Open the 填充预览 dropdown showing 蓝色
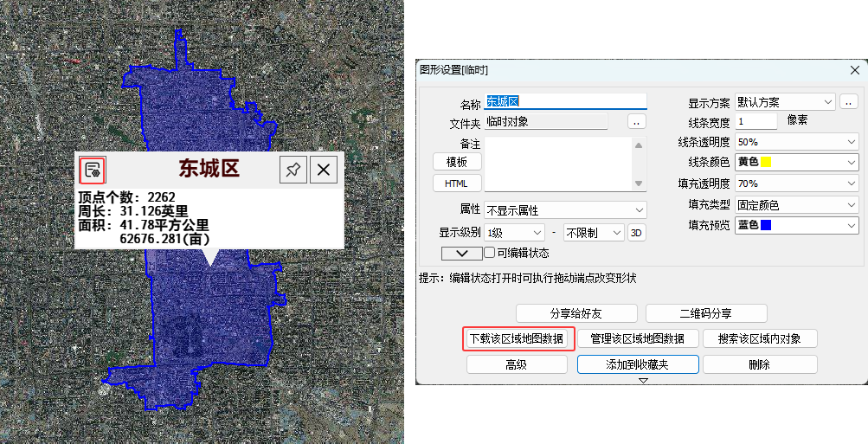Image resolution: width=868 pixels, height=444 pixels. point(797,225)
